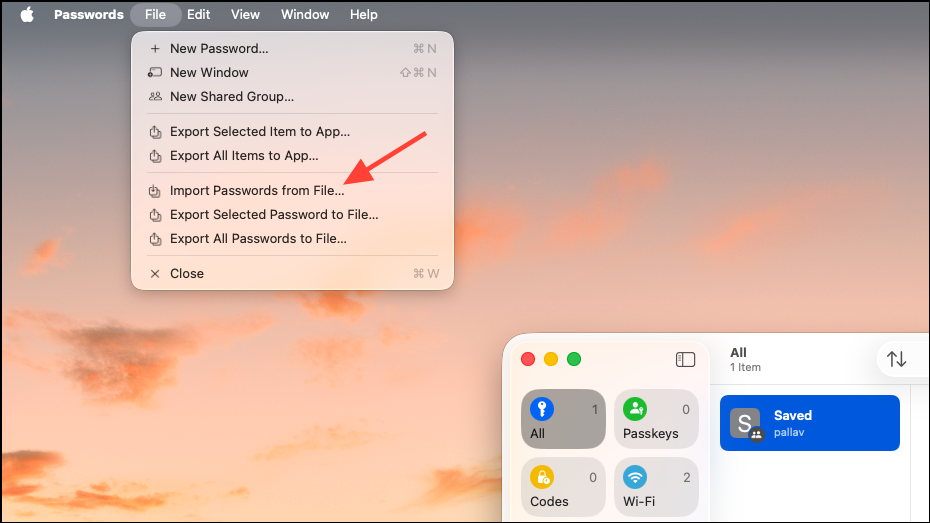Screen dimensions: 930x523
Task: Click the people icon beside New Shared Group
Action: pyautogui.click(x=155, y=96)
